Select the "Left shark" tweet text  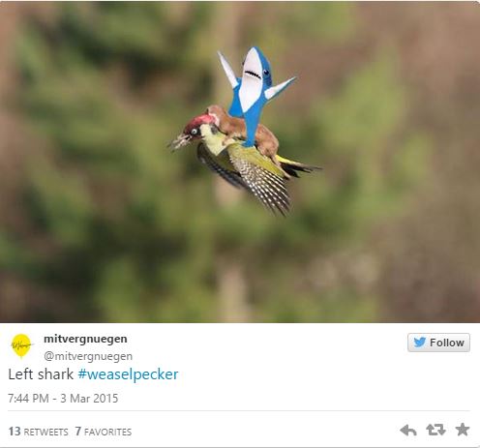(x=41, y=374)
